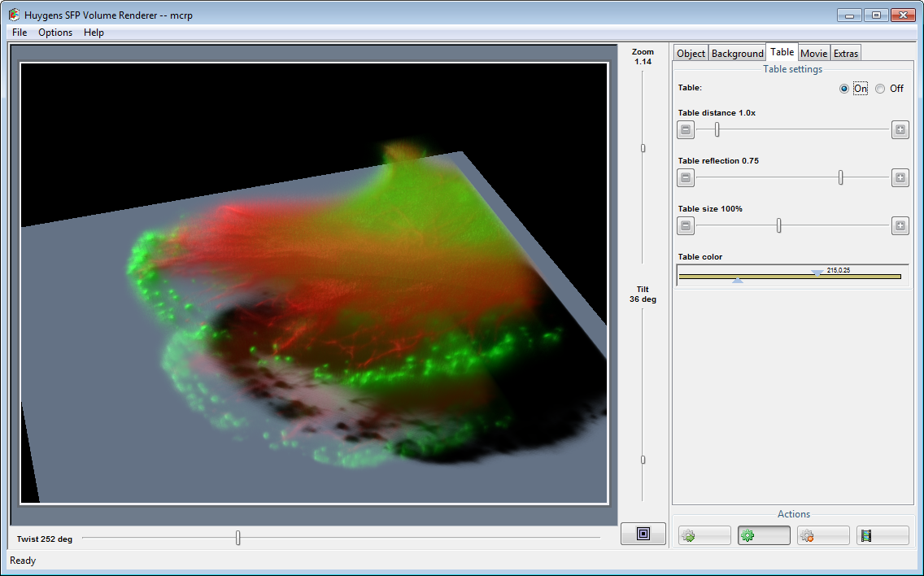
Task: Turn the Table Off via radio button
Action: click(x=880, y=89)
